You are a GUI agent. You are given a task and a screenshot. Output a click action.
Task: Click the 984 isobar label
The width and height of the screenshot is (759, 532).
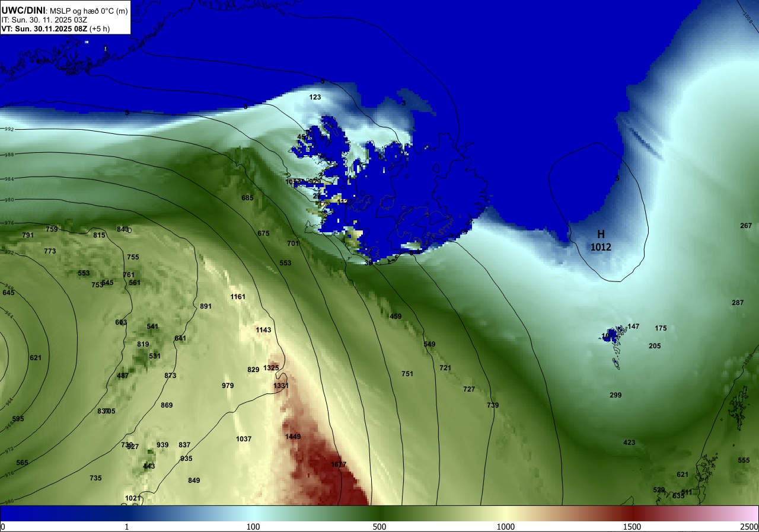coord(9,179)
